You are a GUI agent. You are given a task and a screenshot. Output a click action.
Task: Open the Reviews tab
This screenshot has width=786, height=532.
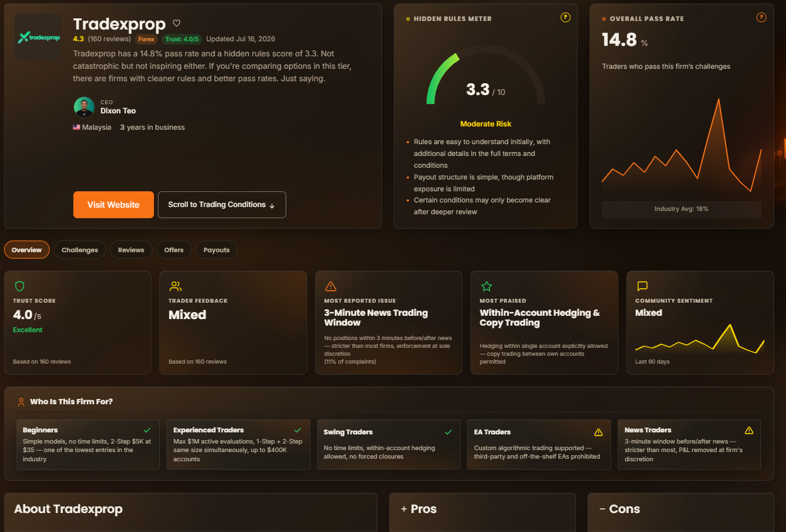coord(131,250)
